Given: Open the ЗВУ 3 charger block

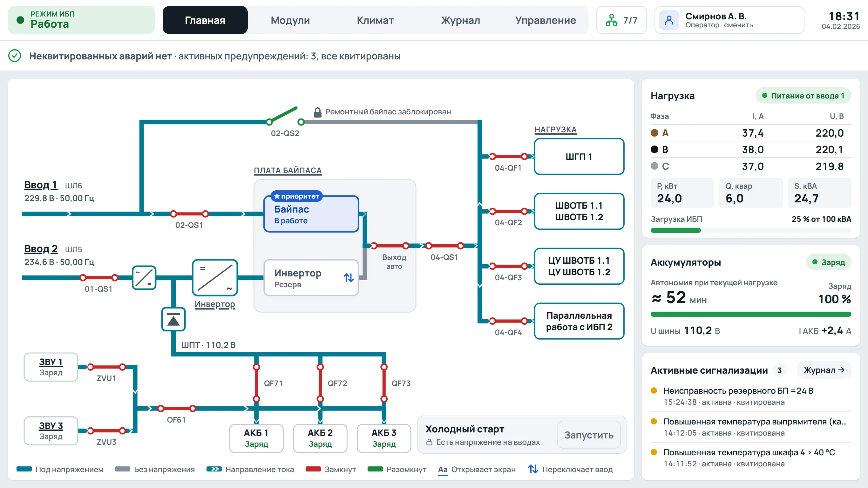Looking at the screenshot, I should coord(51,431).
